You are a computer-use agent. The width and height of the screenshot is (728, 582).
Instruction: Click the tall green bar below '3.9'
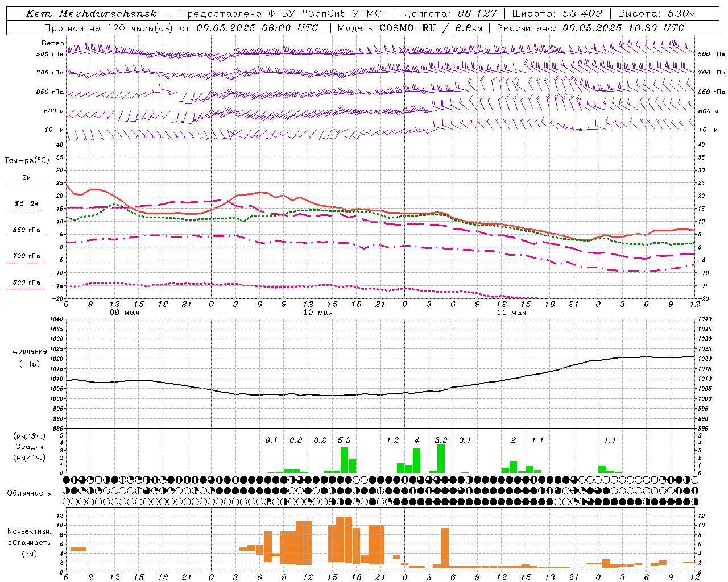click(441, 459)
